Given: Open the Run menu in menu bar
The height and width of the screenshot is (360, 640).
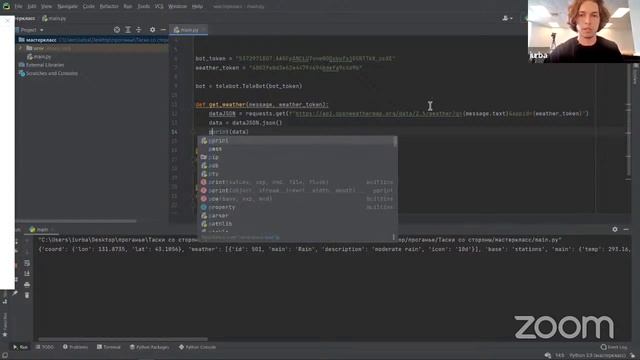Looking at the screenshot, I should click(x=128, y=7).
